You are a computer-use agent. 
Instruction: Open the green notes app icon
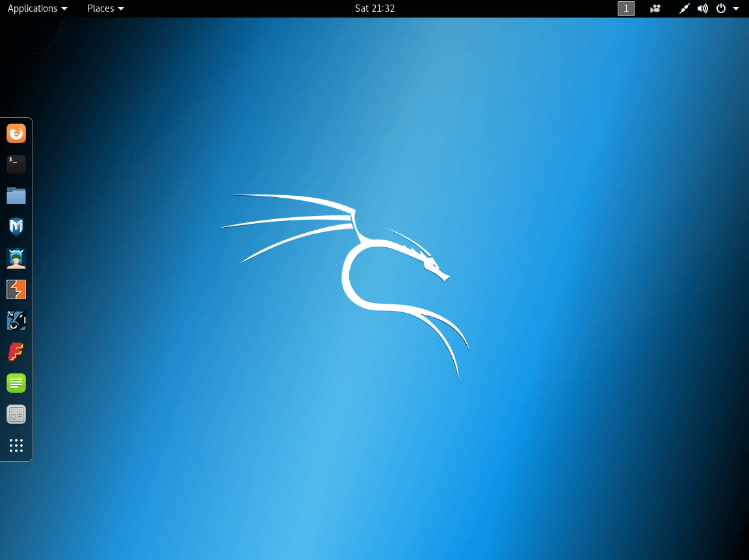point(16,383)
